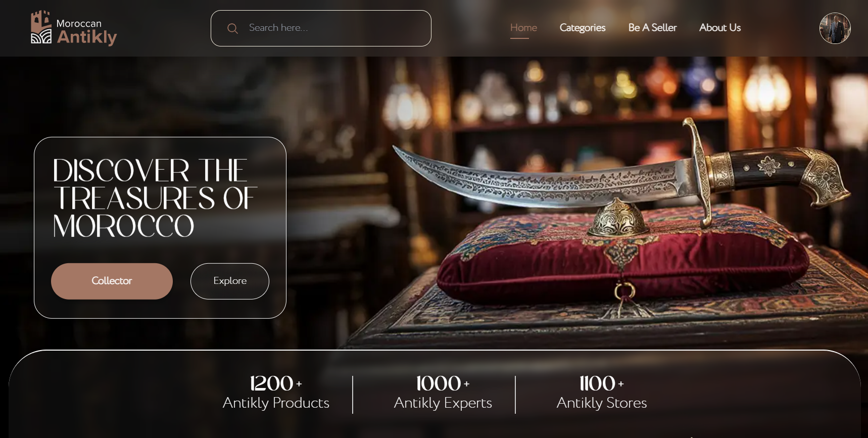
Task: Click the brown Collector button
Action: 112,281
